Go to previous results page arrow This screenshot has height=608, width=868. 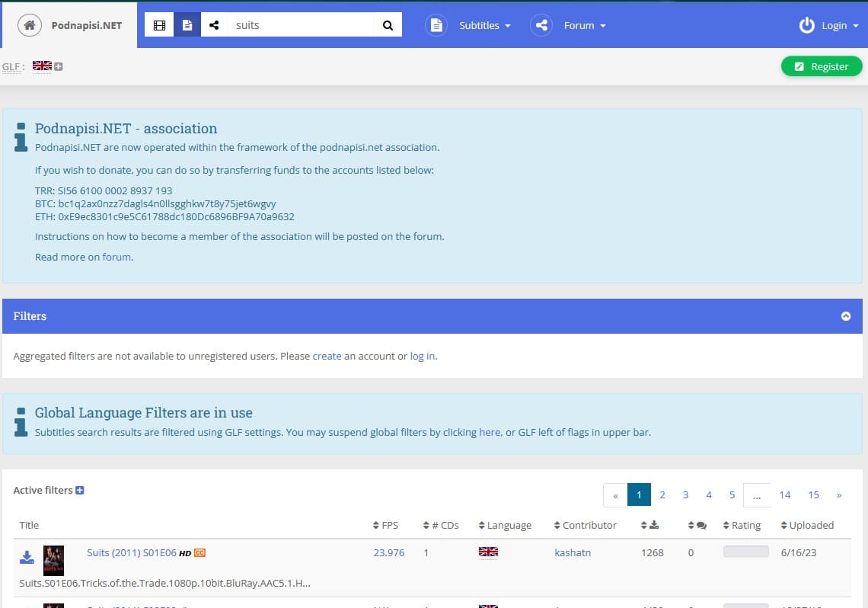[x=615, y=495]
